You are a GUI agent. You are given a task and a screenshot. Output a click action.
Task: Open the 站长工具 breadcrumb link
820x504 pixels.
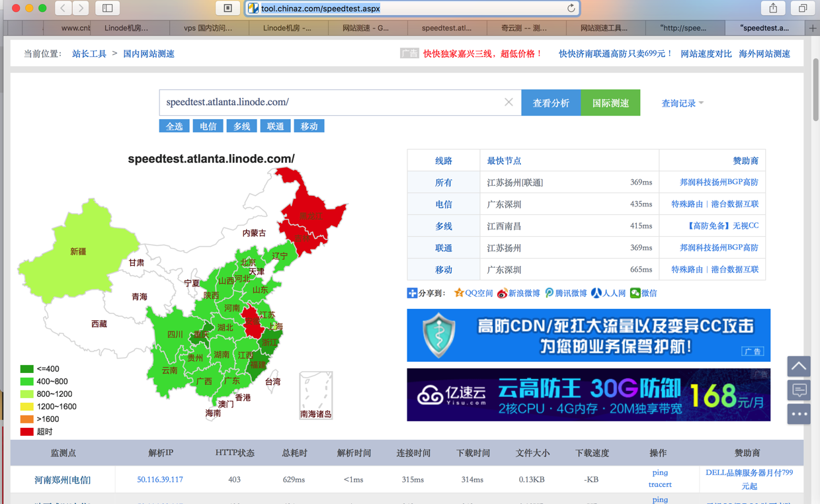point(89,54)
